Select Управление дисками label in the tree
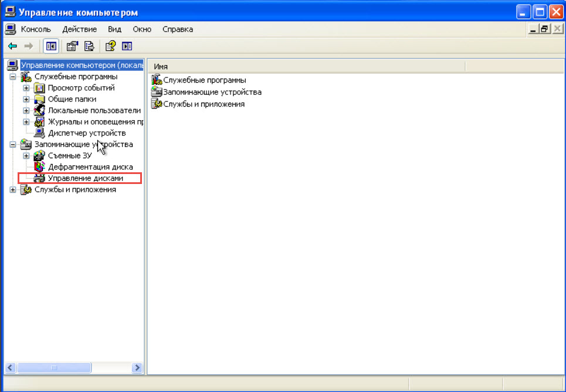Image resolution: width=566 pixels, height=392 pixels. pyautogui.click(x=86, y=178)
